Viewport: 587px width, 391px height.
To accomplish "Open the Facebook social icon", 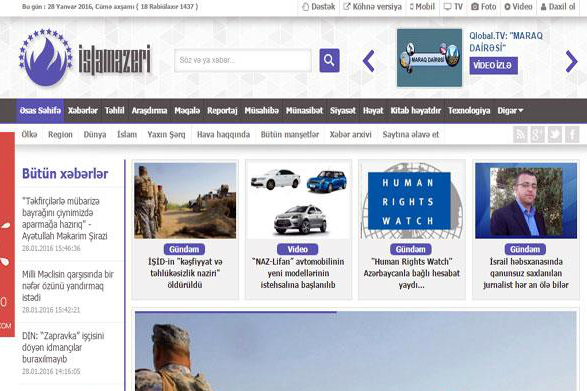I will pos(572,134).
